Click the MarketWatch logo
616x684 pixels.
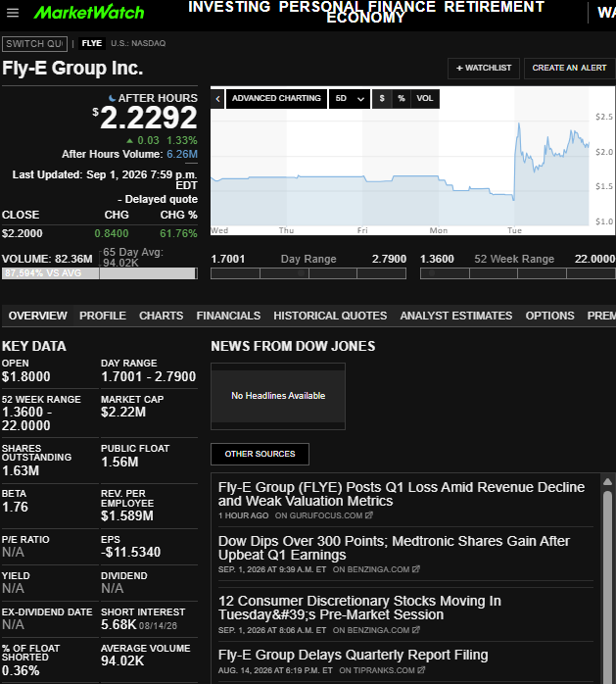[x=89, y=12]
